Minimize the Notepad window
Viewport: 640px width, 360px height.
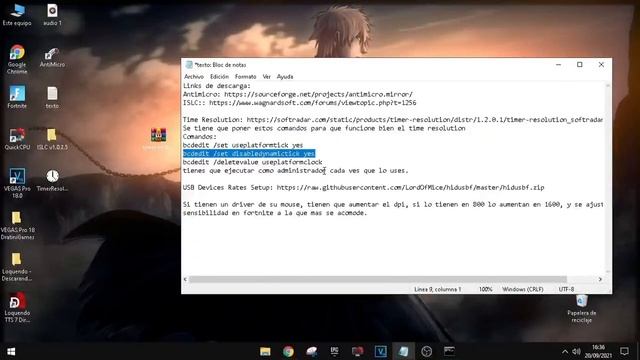click(558, 64)
